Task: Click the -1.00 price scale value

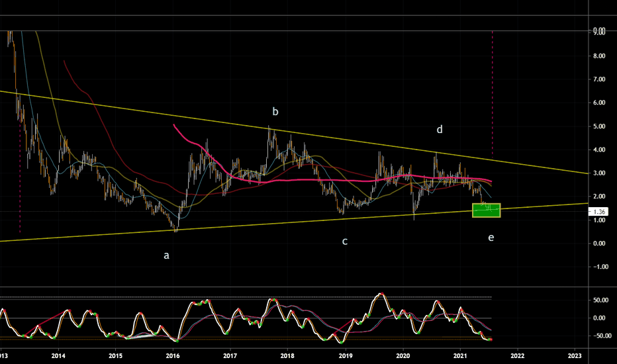Action: point(600,267)
